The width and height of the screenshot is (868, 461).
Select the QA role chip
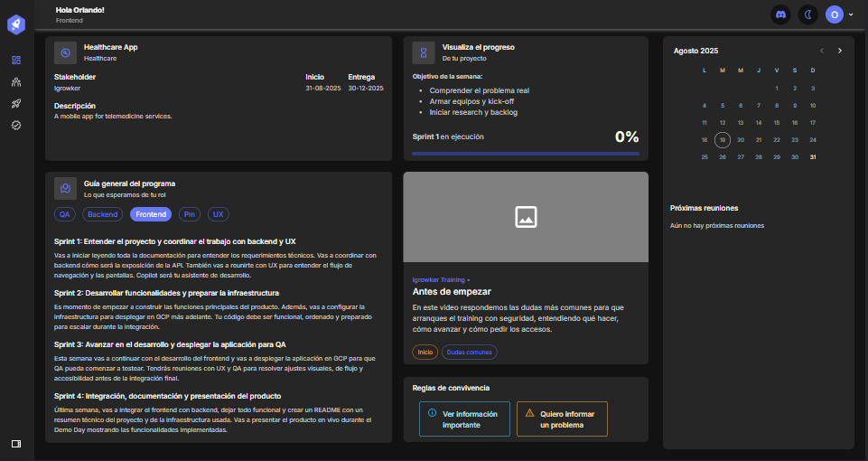pos(65,214)
